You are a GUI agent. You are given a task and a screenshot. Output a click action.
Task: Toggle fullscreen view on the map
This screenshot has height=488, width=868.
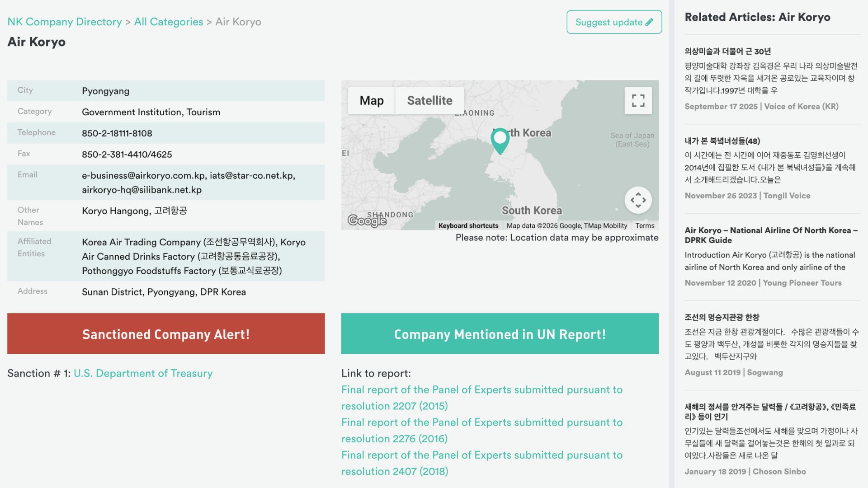coord(638,100)
